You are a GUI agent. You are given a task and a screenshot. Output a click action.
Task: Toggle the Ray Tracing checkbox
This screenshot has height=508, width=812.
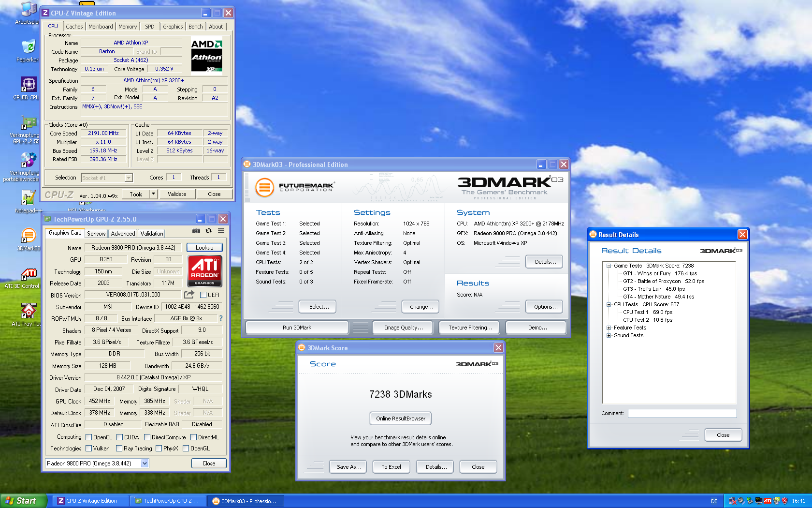[x=119, y=448]
